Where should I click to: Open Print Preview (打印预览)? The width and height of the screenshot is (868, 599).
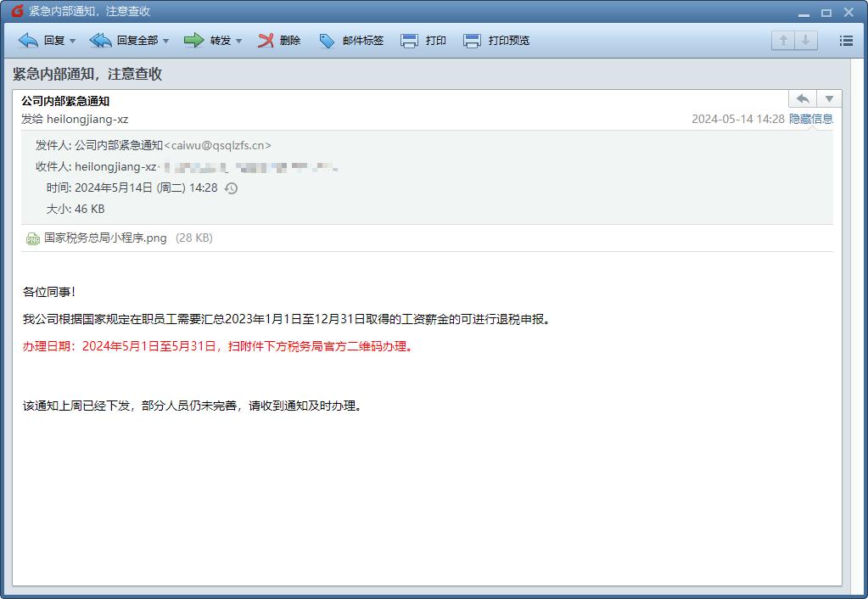click(472, 40)
